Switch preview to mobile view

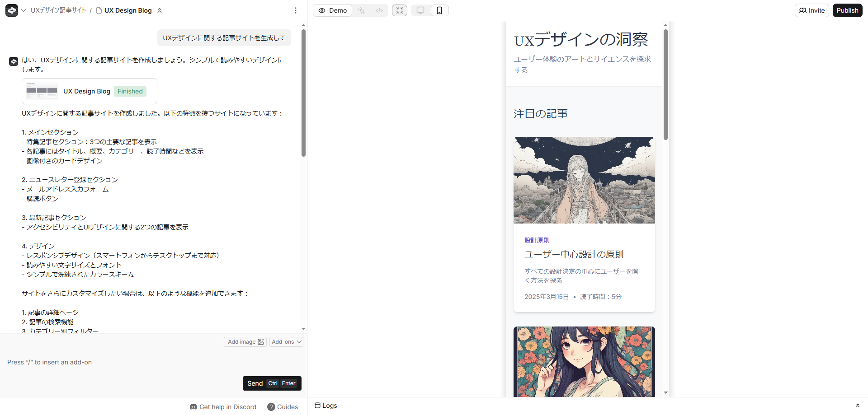point(439,10)
